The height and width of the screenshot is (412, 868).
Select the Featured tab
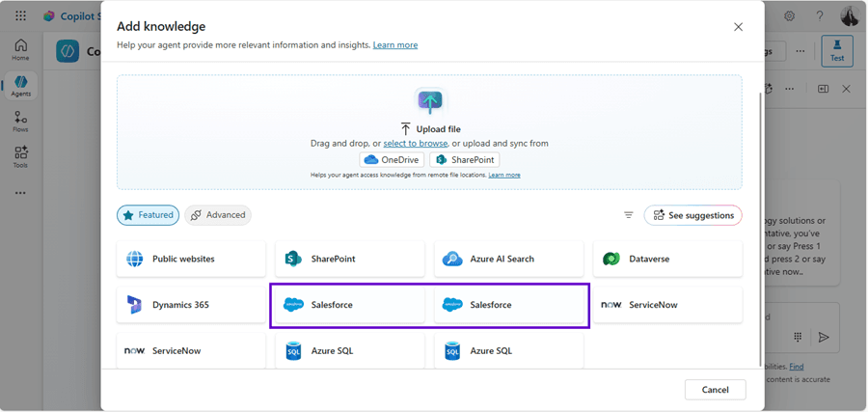point(148,215)
